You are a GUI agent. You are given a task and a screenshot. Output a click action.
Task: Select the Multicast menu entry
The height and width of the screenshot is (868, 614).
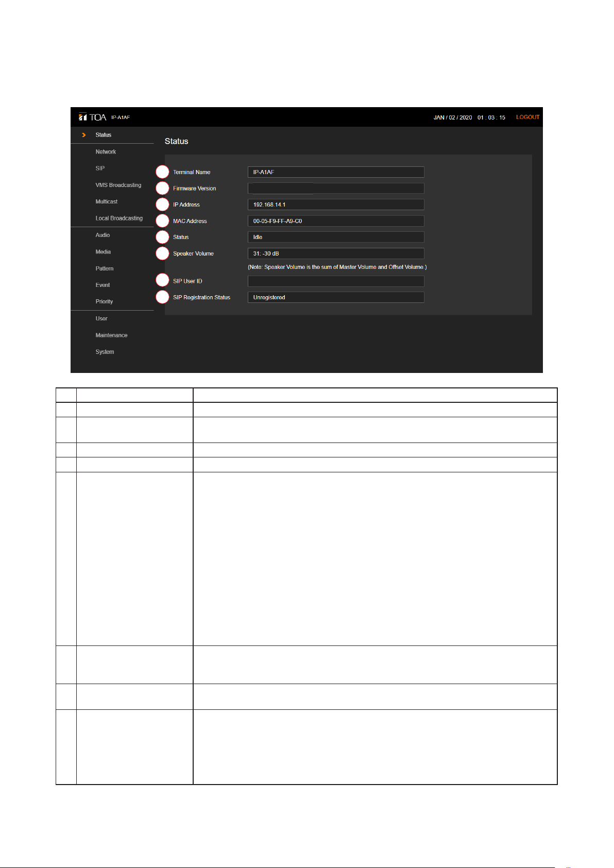106,201
